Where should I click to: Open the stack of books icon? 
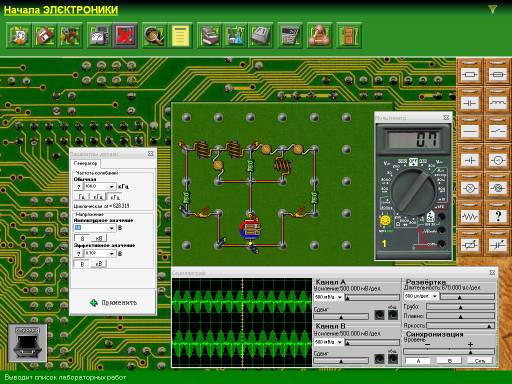[210, 35]
